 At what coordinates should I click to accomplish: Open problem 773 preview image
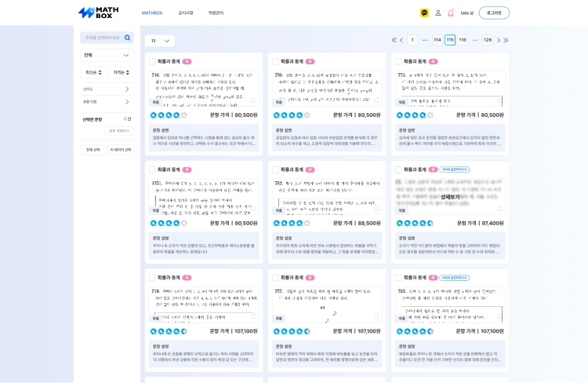[x=450, y=89]
